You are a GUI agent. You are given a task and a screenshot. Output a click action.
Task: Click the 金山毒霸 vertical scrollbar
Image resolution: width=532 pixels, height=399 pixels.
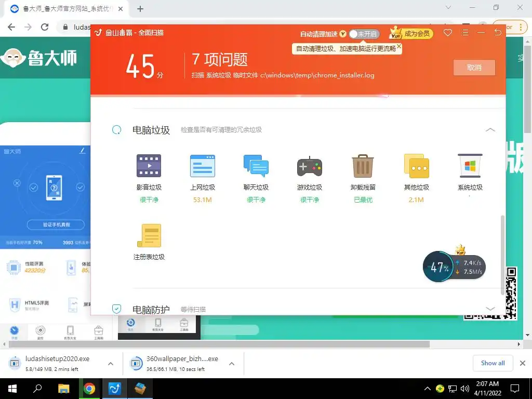(x=502, y=255)
